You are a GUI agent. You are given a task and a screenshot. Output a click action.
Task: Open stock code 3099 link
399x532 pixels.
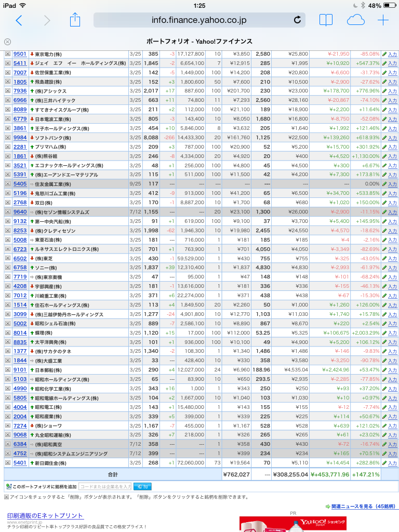(x=20, y=314)
